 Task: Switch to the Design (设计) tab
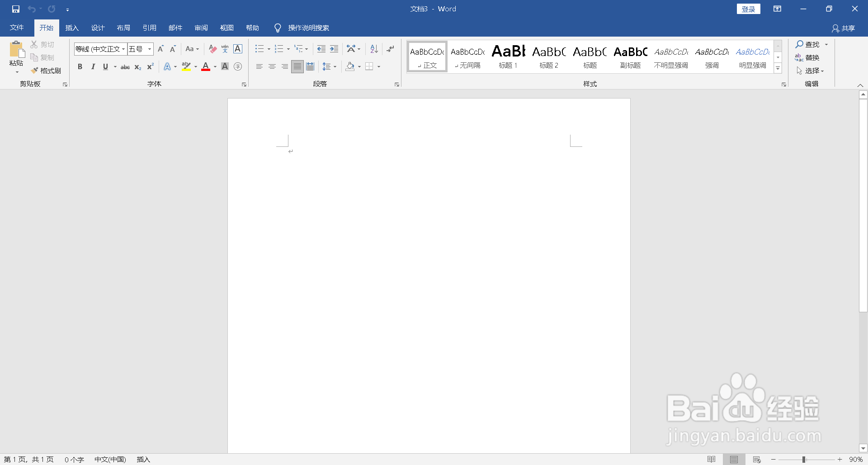98,28
